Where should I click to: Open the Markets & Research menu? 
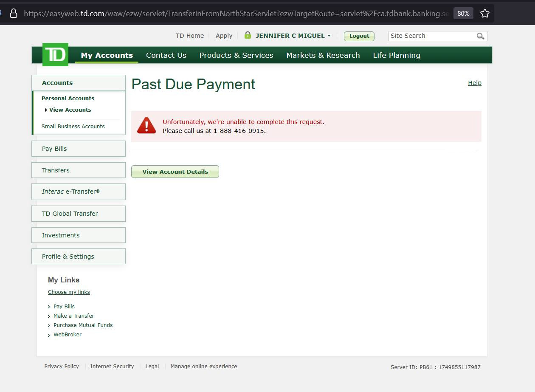coord(323,55)
